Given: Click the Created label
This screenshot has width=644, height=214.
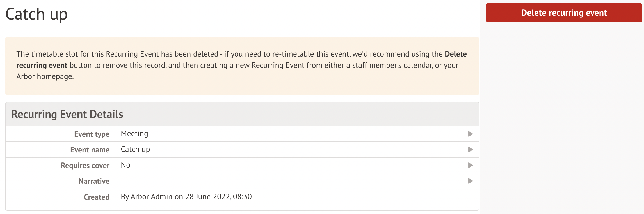Looking at the screenshot, I should [x=96, y=197].
